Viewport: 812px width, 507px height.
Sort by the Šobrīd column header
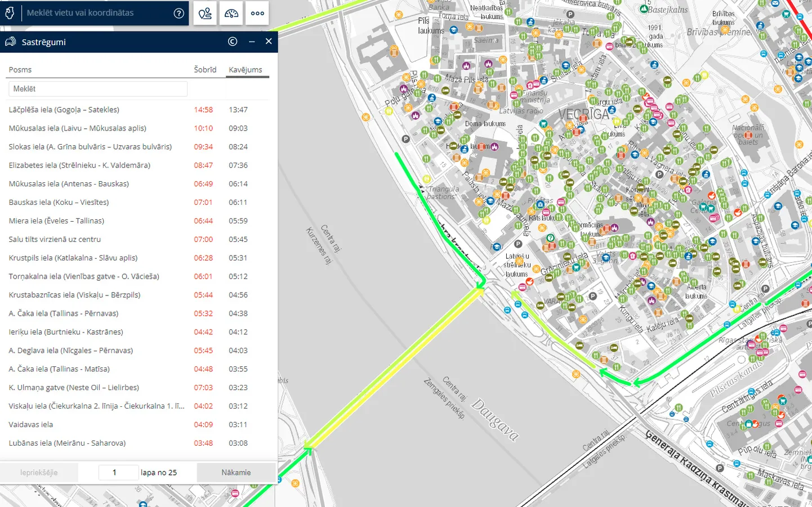[x=205, y=70]
